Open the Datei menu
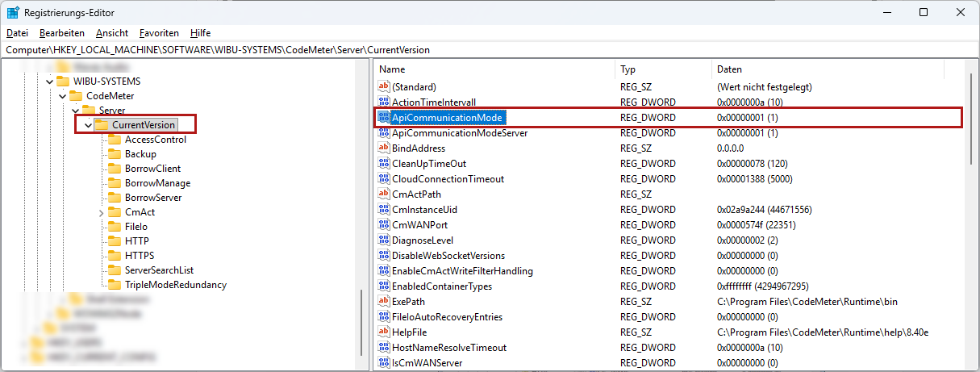Screen dimensions: 980x372 [x=17, y=33]
